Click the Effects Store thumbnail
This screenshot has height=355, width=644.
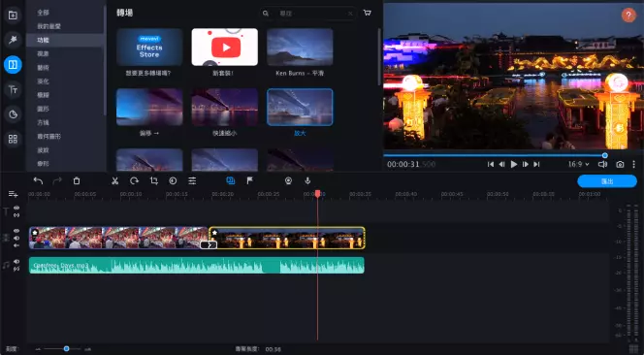(x=149, y=47)
